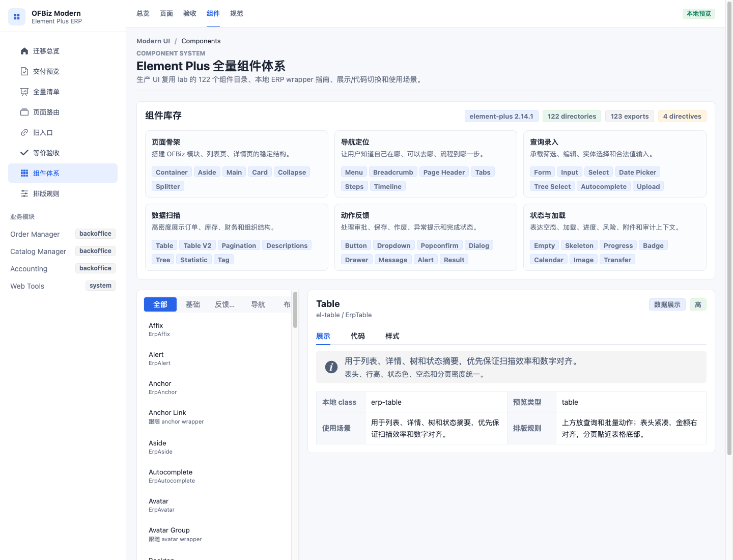This screenshot has height=560, width=733.
Task: Switch to the 页面 top tab
Action: (166, 14)
